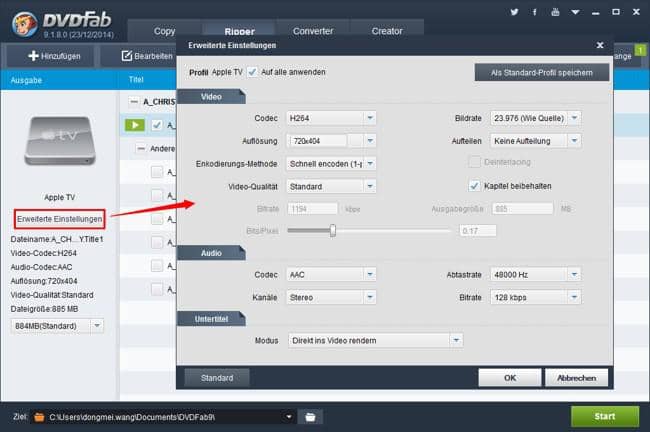Viewport: 650px width, 432px height.
Task: Check the third title under Andere
Action: pos(157,219)
